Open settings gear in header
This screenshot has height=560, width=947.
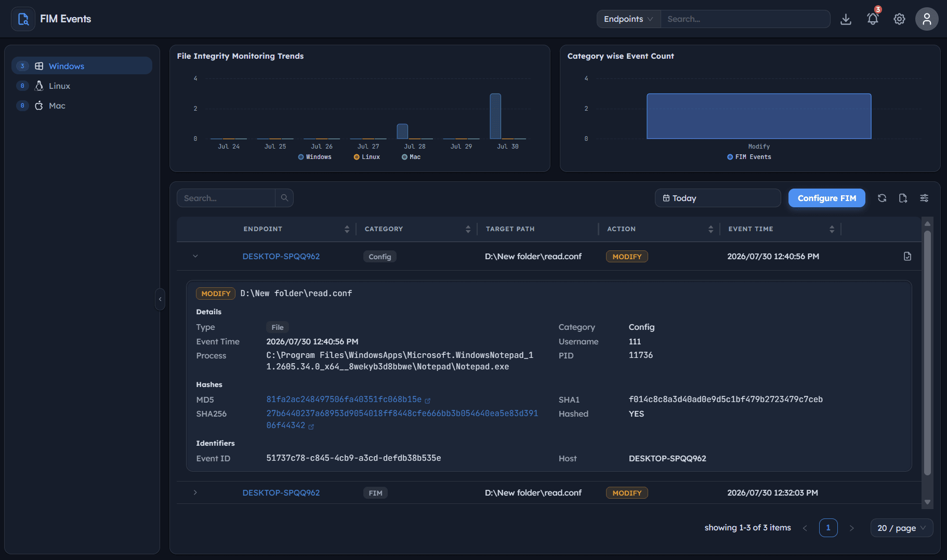pos(899,19)
